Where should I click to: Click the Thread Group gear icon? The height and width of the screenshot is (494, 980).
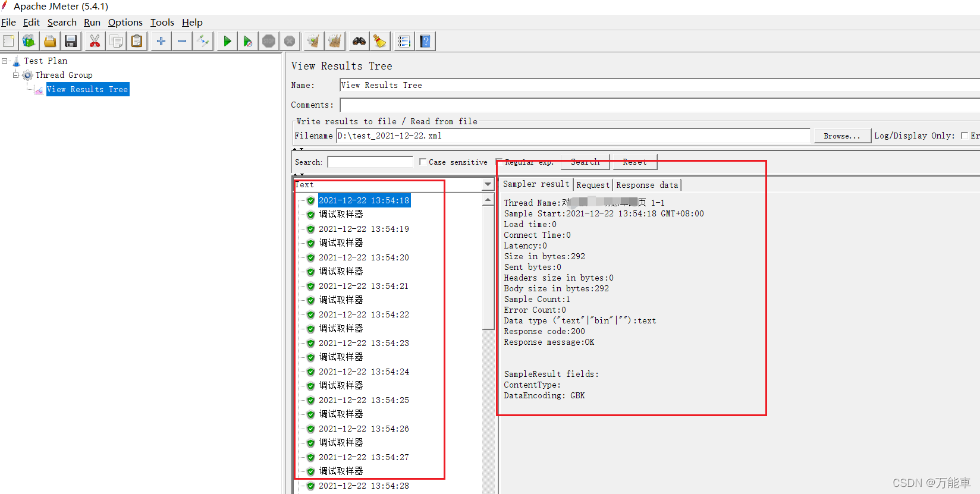pos(27,75)
